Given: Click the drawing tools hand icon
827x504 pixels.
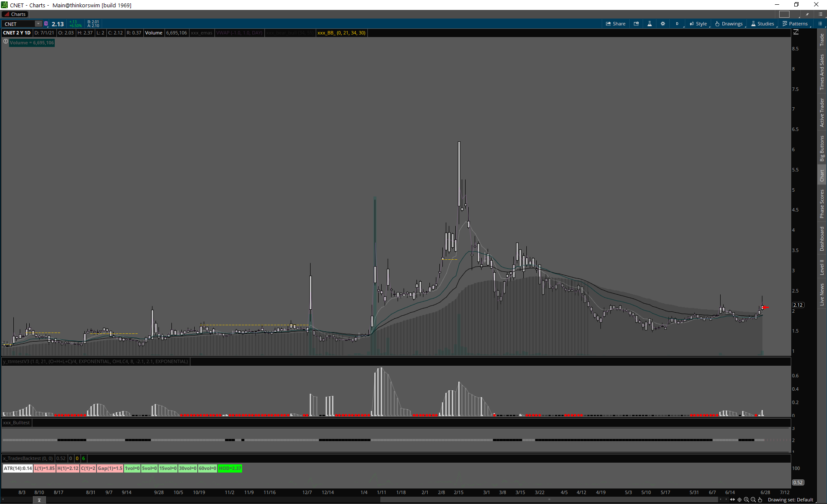Looking at the screenshot, I should pyautogui.click(x=760, y=500).
